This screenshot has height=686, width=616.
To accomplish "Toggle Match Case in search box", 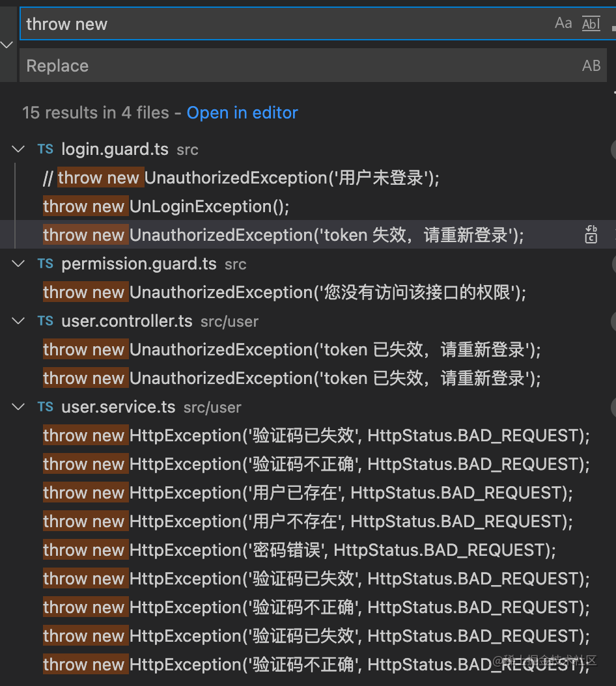I will (x=563, y=24).
